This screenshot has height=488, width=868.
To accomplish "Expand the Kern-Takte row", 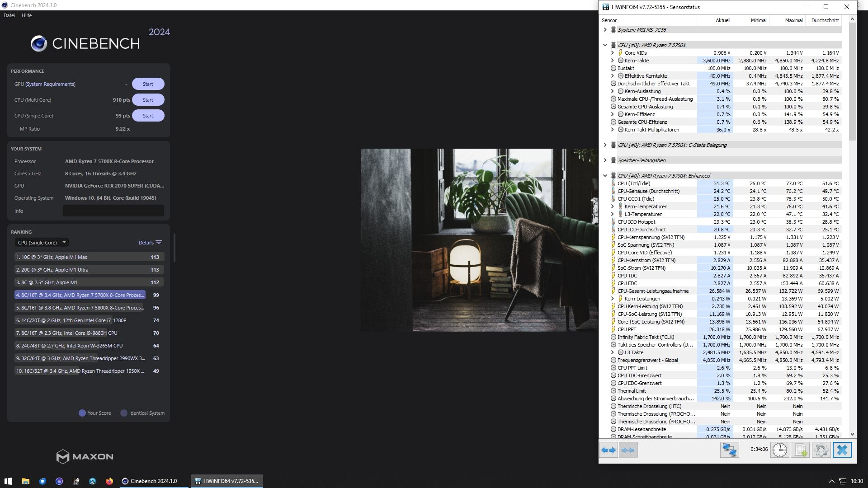I will coord(613,61).
